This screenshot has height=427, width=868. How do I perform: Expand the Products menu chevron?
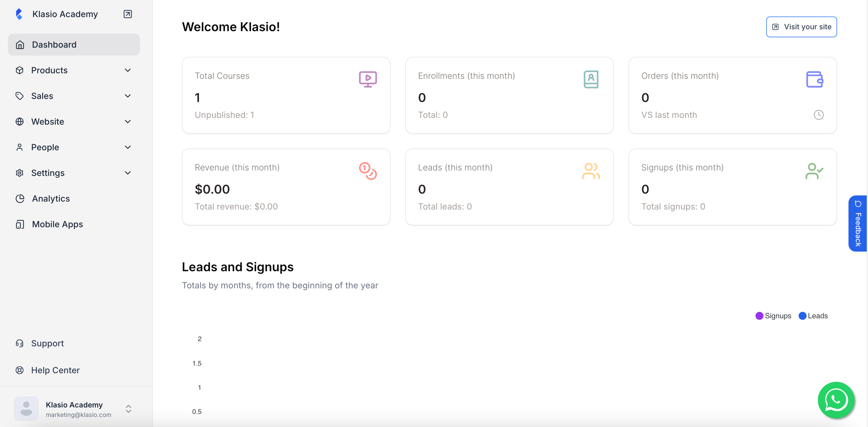coord(128,70)
